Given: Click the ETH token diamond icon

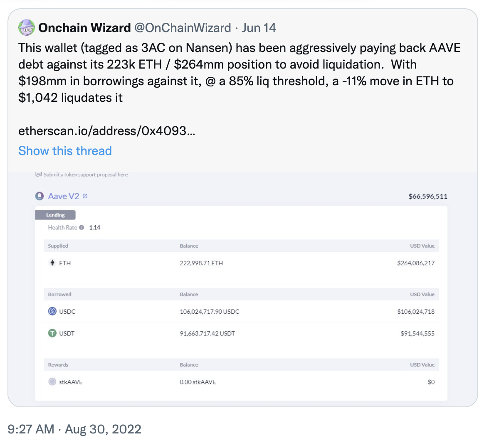Looking at the screenshot, I should [x=52, y=263].
